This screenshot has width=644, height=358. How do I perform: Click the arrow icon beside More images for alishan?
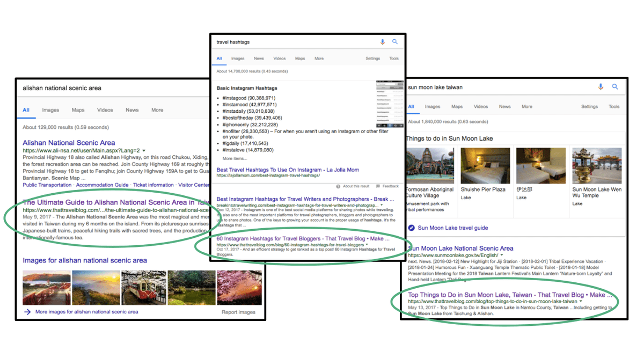[x=27, y=312]
